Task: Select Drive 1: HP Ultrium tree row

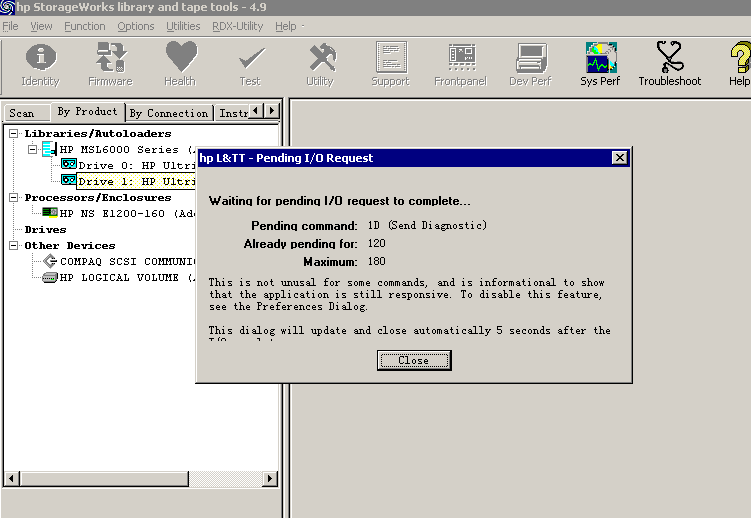Action: coord(137,181)
